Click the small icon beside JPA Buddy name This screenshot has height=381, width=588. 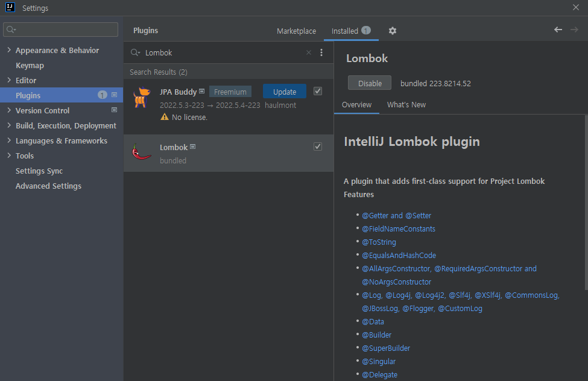pos(202,91)
